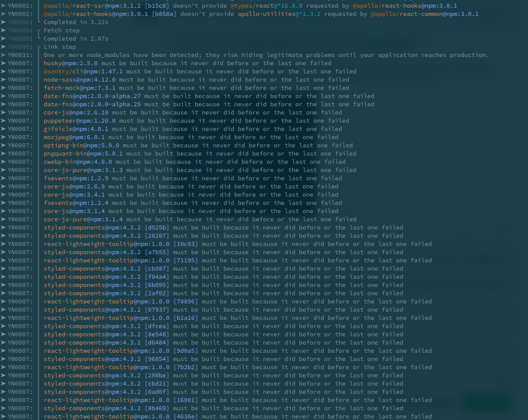Select gifsicle@npm:4.0.1 in the output
Viewport: 528px width, 420px height.
tap(76, 129)
